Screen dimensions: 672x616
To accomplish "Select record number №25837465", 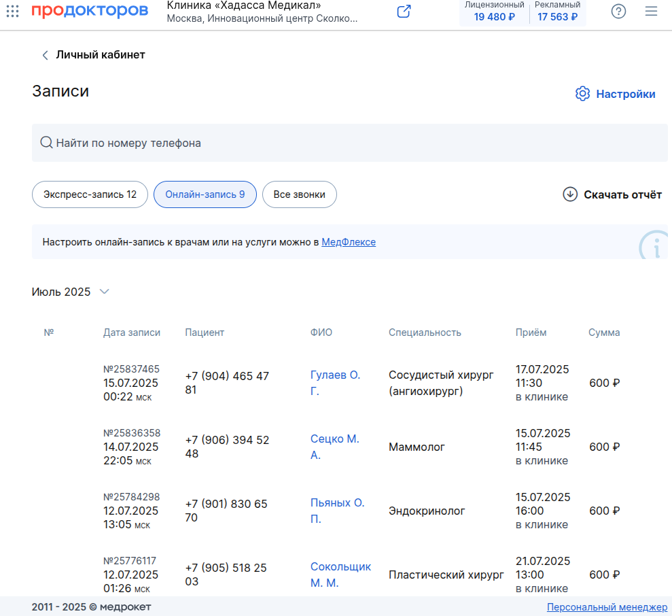I will pyautogui.click(x=131, y=369).
